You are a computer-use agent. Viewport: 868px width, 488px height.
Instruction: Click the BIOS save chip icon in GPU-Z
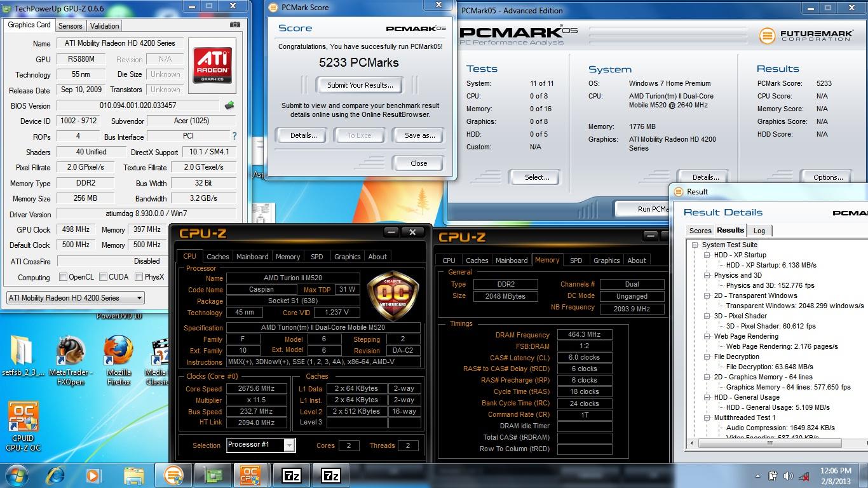229,105
